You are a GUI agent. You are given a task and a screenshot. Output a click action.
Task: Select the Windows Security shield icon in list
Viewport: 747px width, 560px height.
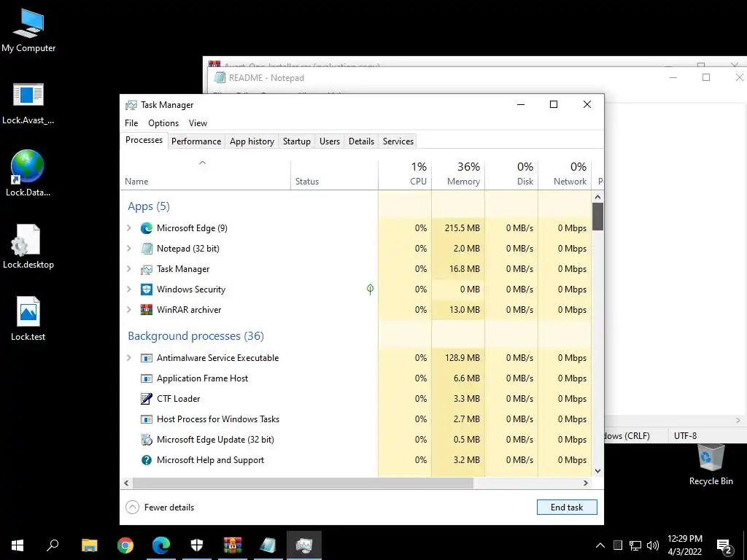click(146, 289)
